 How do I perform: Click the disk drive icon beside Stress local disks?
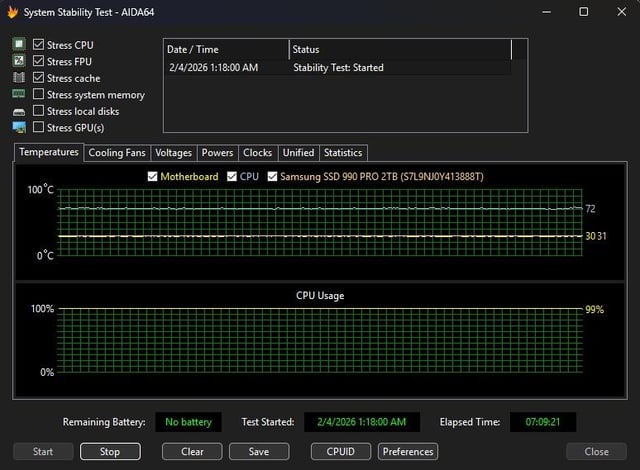pyautogui.click(x=18, y=111)
